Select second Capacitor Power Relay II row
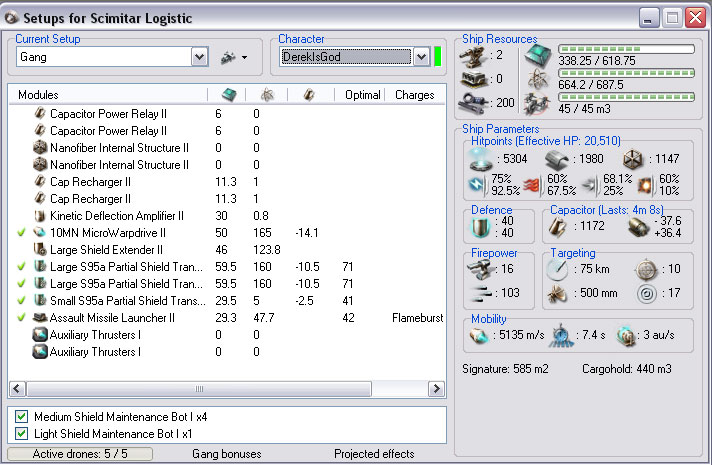This screenshot has height=465, width=712. point(227,131)
